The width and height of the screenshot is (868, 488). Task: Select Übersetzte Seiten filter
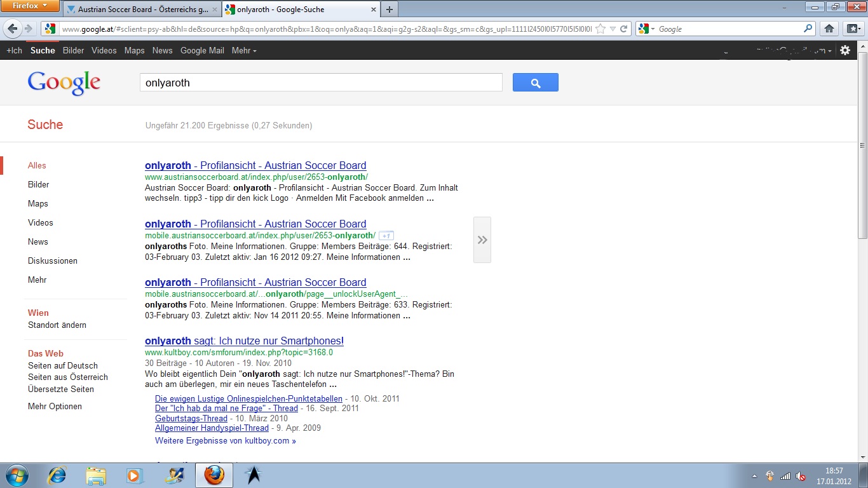61,389
